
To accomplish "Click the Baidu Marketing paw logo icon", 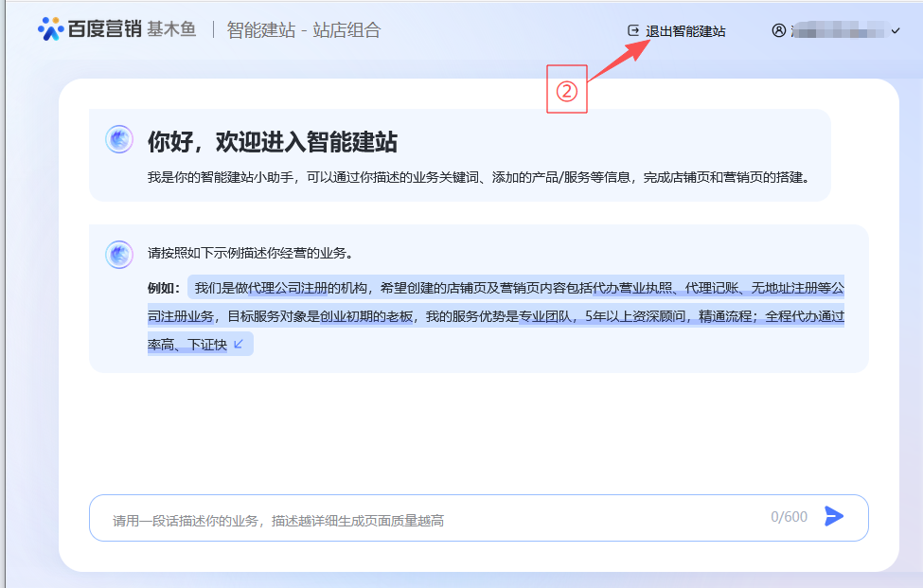I will [x=50, y=29].
